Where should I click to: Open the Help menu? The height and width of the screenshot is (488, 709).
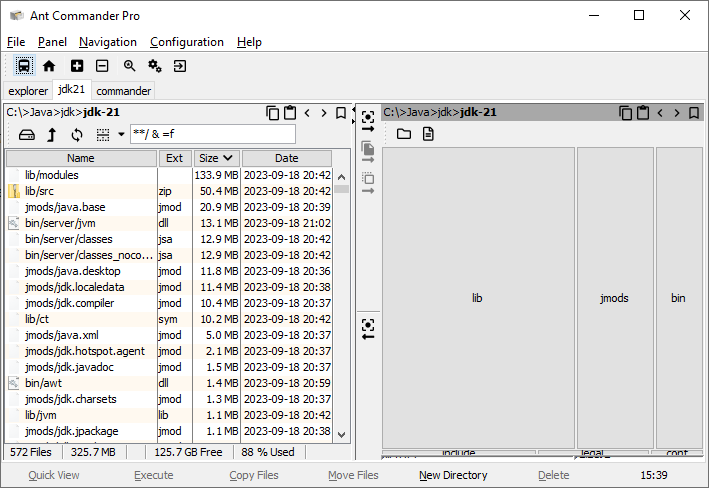[249, 42]
